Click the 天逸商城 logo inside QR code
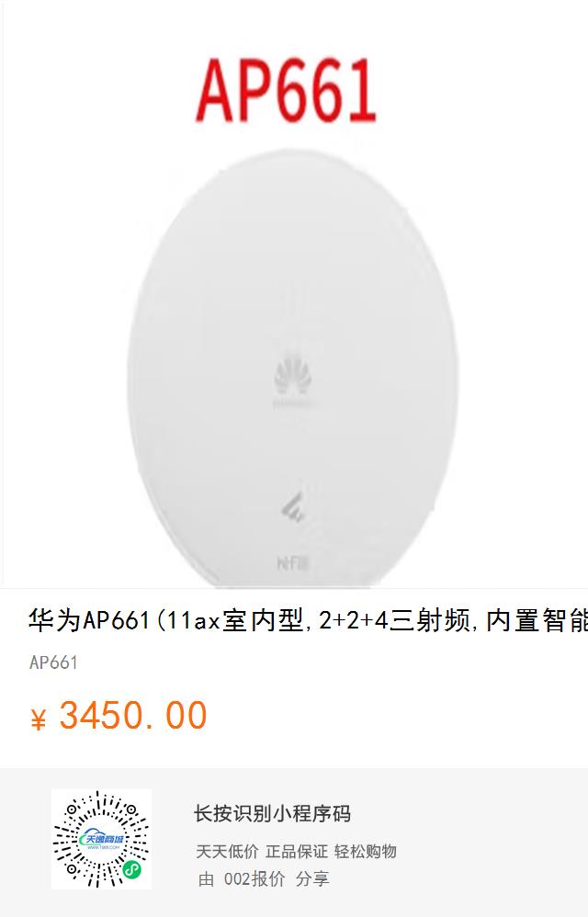 [102, 840]
